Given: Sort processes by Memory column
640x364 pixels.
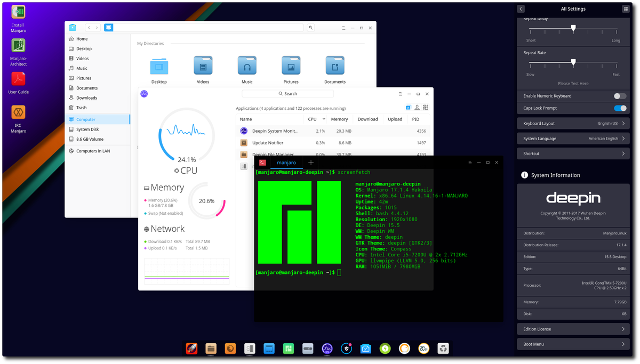Looking at the screenshot, I should (339, 119).
